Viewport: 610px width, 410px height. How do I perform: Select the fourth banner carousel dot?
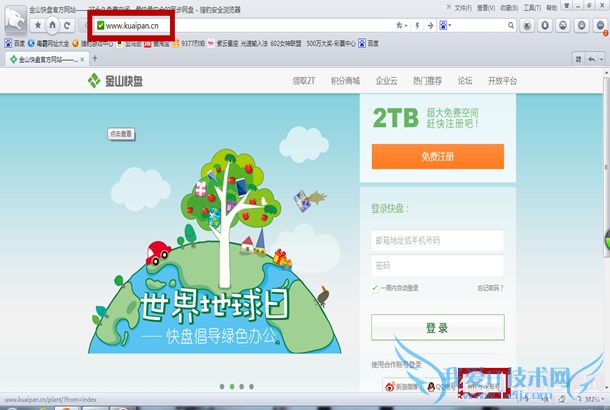[x=251, y=387]
